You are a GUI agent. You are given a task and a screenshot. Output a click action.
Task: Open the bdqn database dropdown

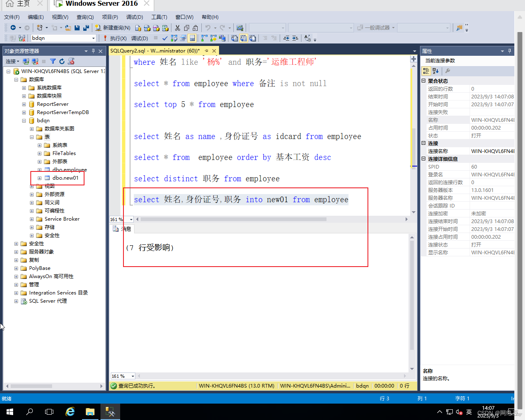(x=94, y=38)
